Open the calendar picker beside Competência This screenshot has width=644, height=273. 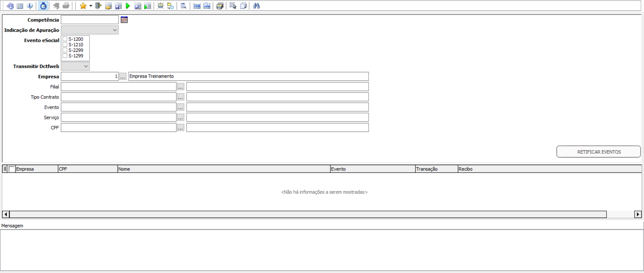[124, 20]
